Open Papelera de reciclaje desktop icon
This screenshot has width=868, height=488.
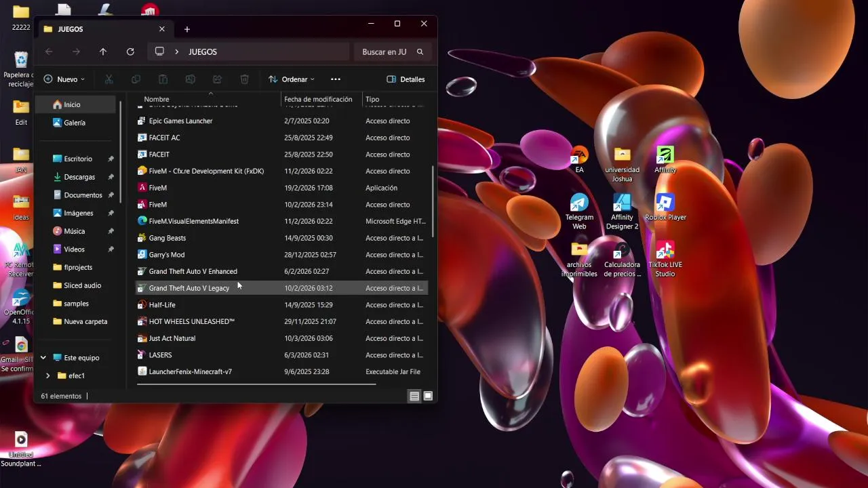(20, 69)
